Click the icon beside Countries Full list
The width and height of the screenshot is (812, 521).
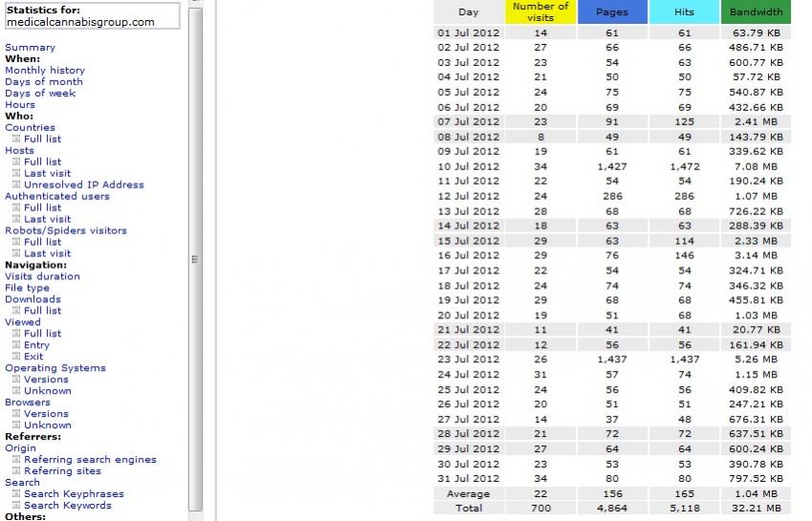click(x=16, y=139)
